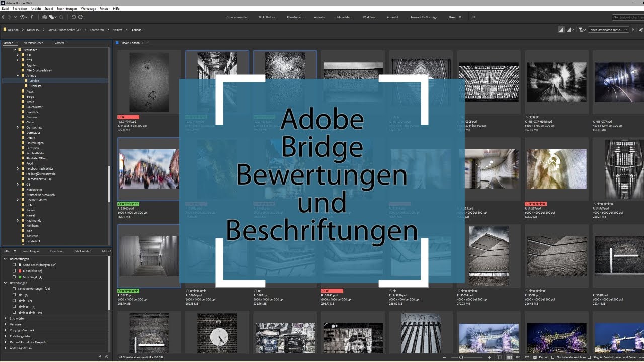
Task: Expand the Hochzeit Marcel folder
Action: 18,200
